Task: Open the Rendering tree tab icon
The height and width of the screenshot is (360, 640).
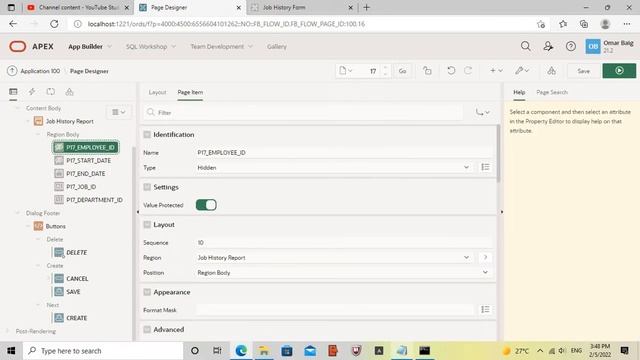Action: pos(13,92)
